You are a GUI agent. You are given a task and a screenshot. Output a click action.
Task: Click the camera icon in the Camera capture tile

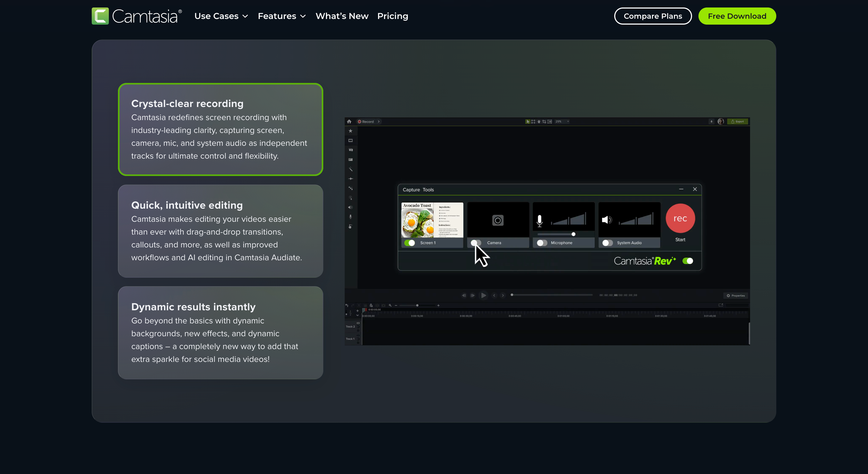click(498, 220)
